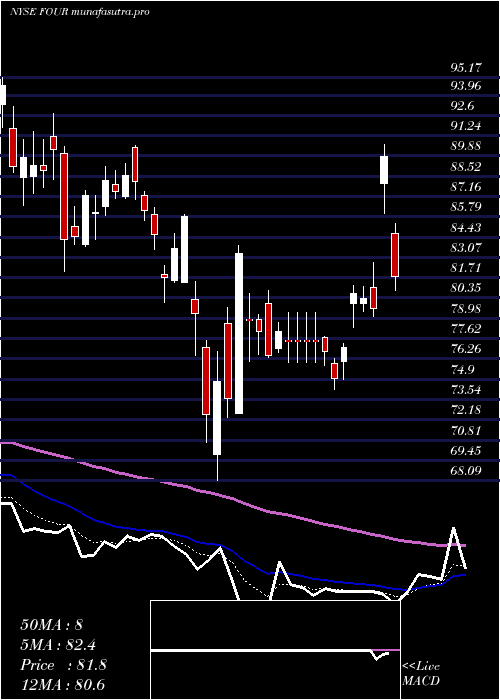This screenshot has height=700, width=500.
Task: Select the 84.43 price axis label
Action: tap(465, 228)
